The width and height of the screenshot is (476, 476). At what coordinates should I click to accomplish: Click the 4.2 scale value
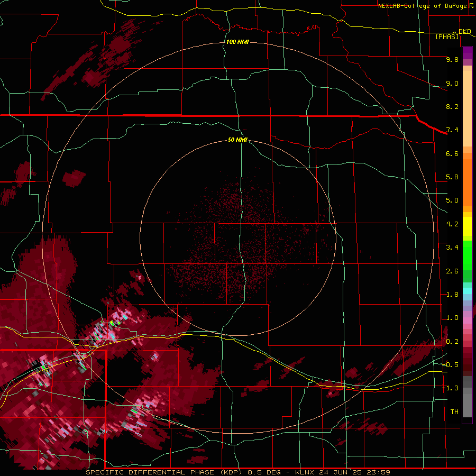pos(452,224)
